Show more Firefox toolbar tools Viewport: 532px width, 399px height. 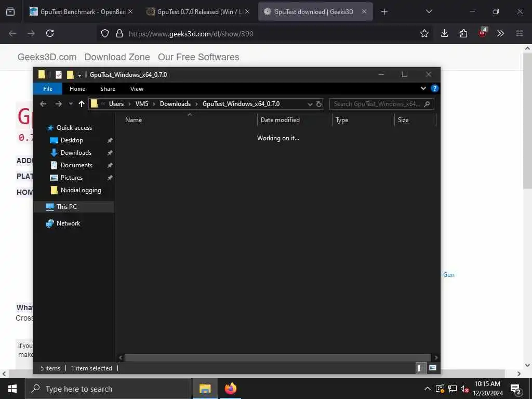pyautogui.click(x=500, y=33)
